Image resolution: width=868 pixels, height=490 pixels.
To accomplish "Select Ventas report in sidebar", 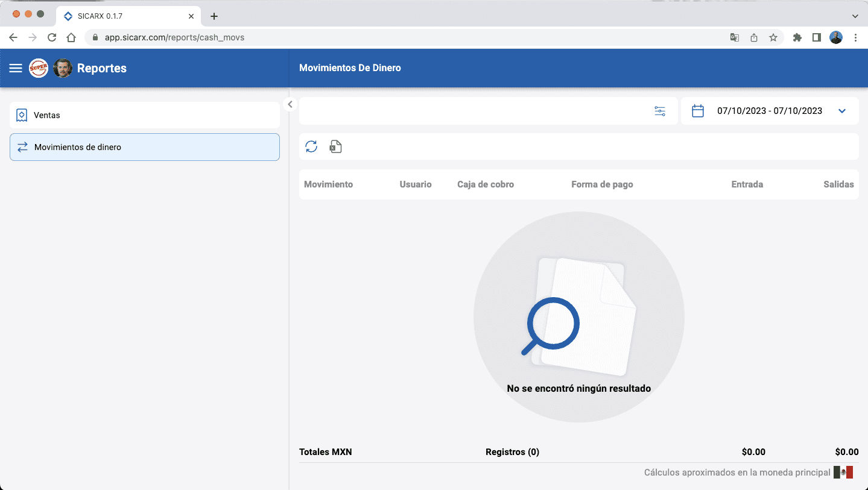I will coord(145,115).
